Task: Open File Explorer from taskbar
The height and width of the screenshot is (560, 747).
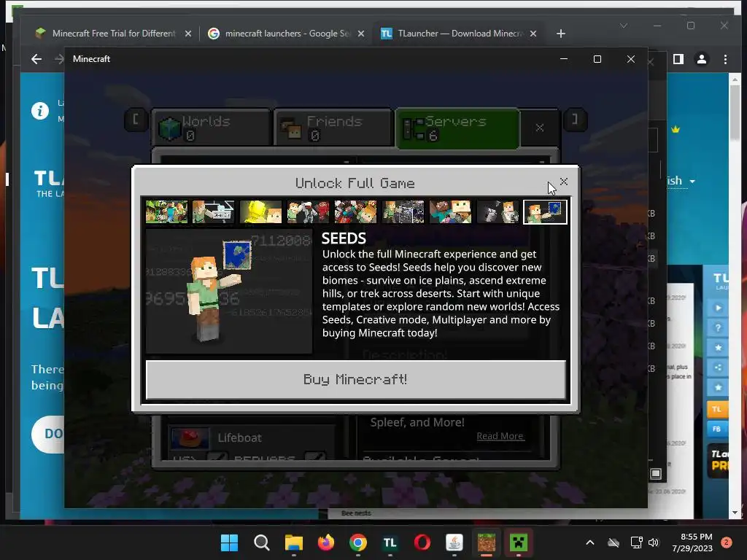Action: (x=294, y=542)
